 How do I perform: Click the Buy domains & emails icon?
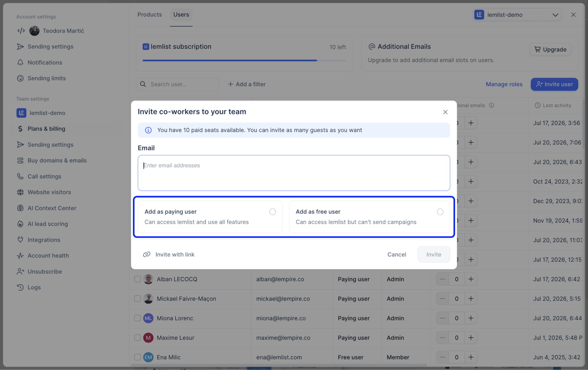click(20, 160)
